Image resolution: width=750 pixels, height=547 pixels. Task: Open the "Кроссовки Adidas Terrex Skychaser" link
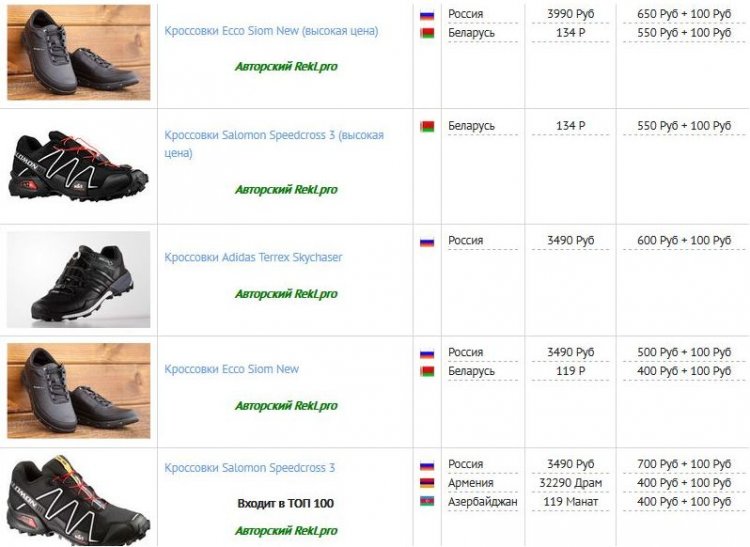253,257
